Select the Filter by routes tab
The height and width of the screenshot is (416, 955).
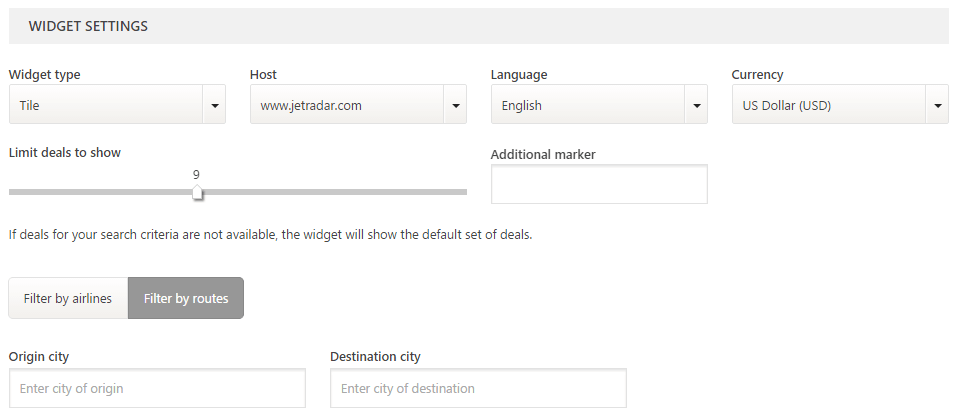pyautogui.click(x=186, y=298)
